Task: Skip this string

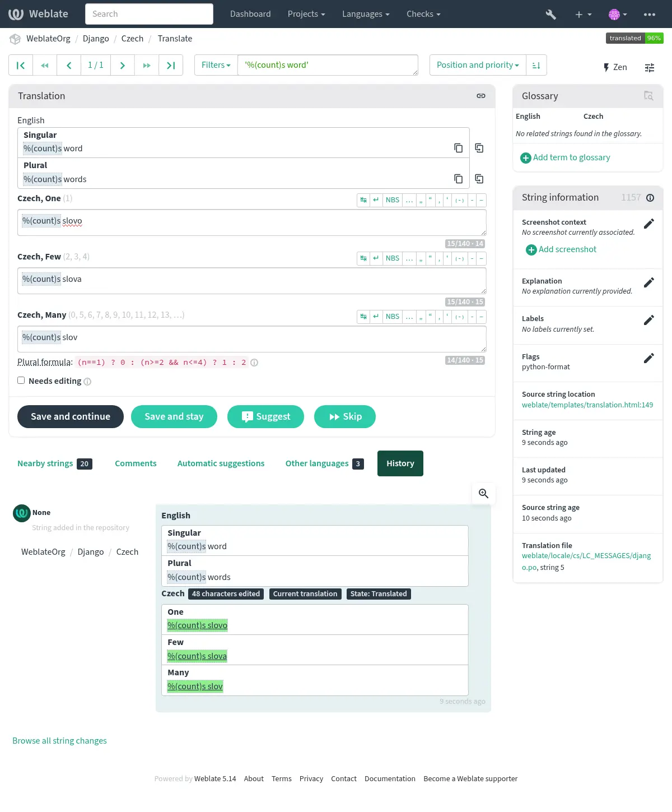Action: pos(345,416)
